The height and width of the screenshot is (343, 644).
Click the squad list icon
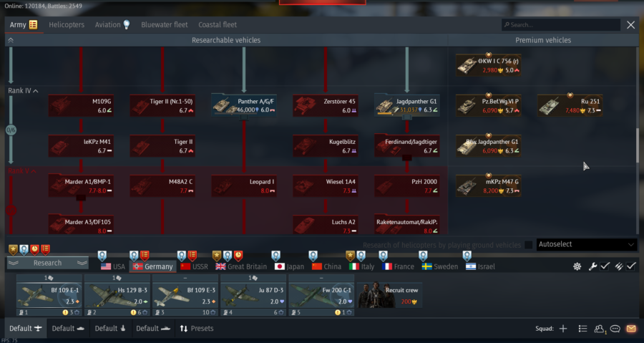point(582,329)
